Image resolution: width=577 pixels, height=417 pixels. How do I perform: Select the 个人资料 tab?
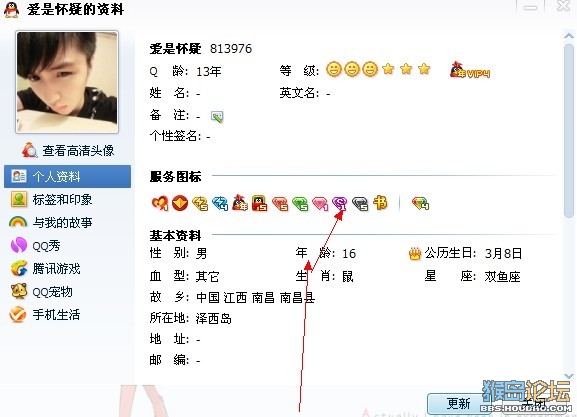click(x=68, y=177)
